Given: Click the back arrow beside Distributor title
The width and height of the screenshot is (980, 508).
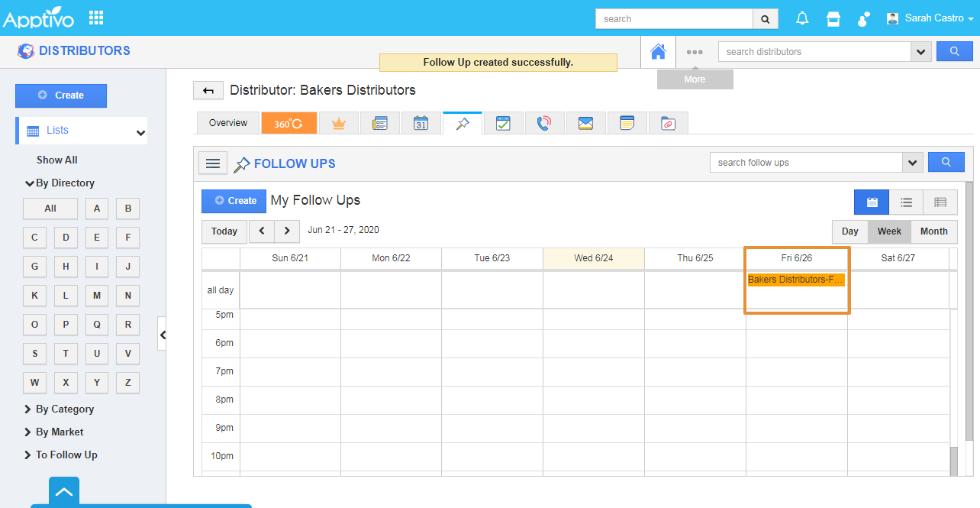Looking at the screenshot, I should pyautogui.click(x=208, y=91).
